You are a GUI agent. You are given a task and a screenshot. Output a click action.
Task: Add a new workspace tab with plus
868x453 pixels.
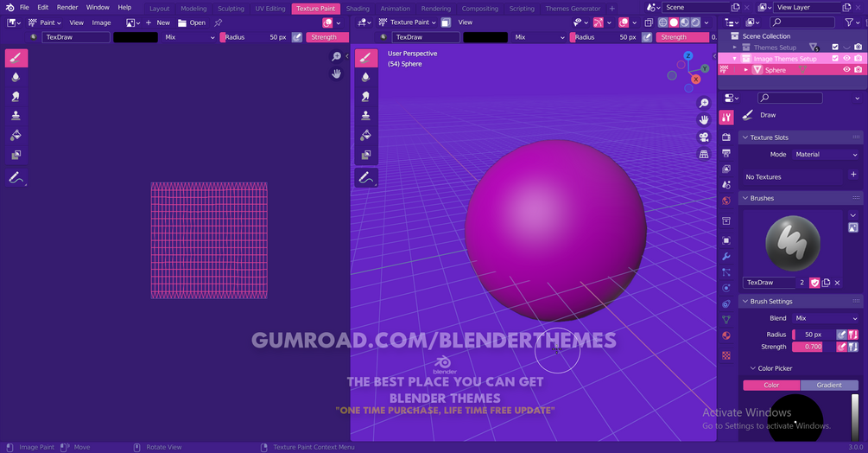611,9
